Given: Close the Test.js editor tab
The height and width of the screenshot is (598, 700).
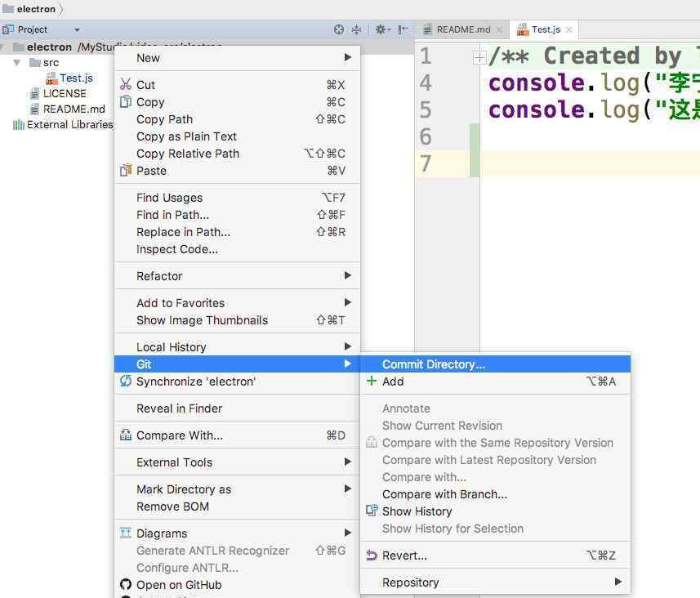Looking at the screenshot, I should [x=569, y=30].
